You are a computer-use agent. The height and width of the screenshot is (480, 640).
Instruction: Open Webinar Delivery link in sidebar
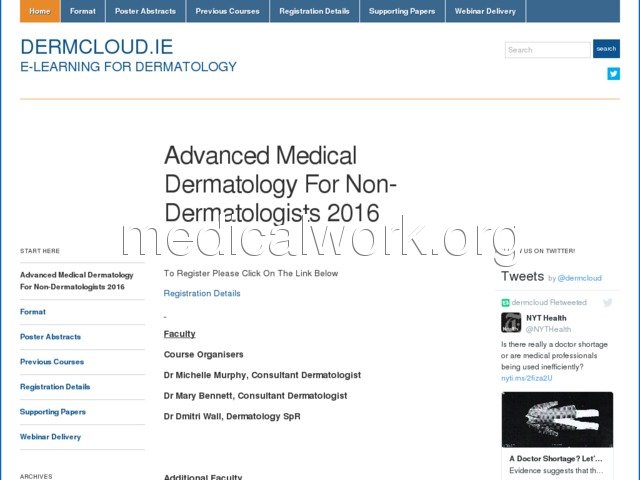tap(51, 437)
